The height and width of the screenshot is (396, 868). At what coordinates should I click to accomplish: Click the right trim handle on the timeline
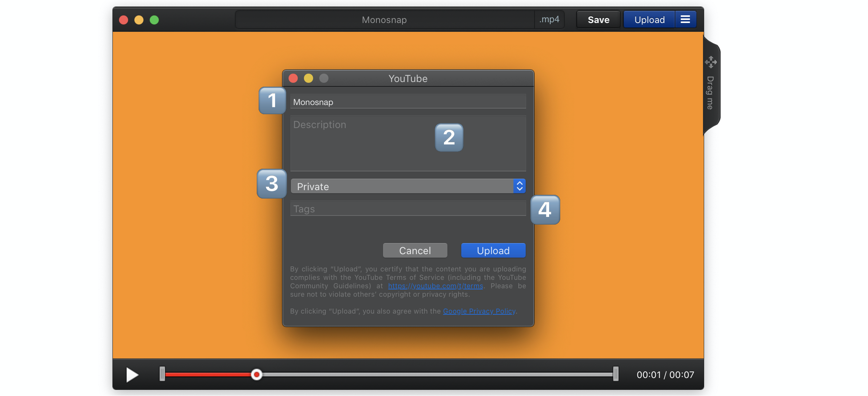click(x=616, y=374)
